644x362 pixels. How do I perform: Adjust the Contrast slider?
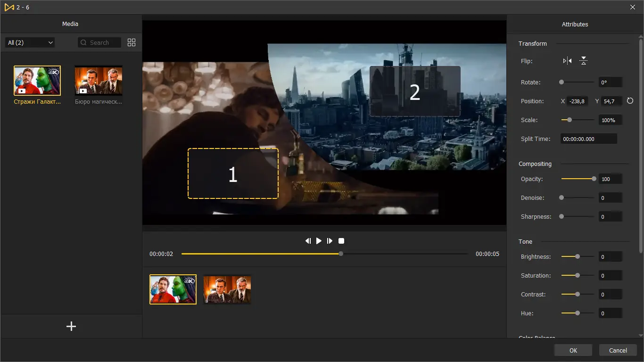tap(578, 294)
